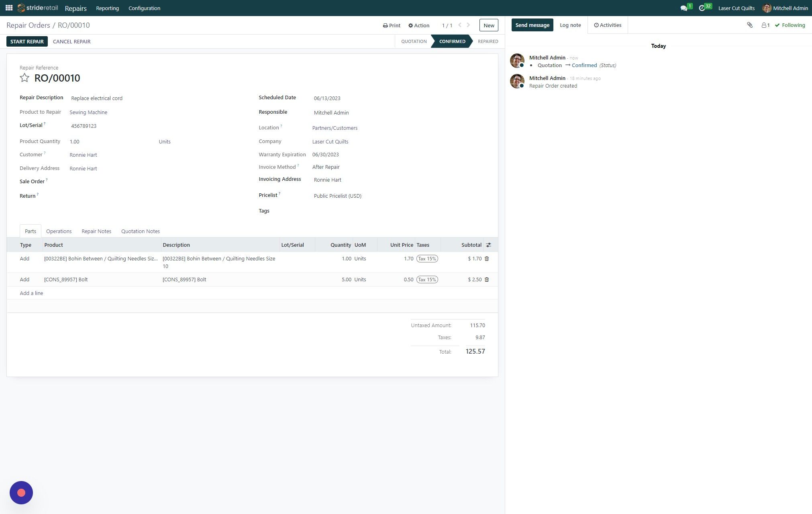The image size is (812, 514).
Task: Click Warranty Expiration 06/30/2023 date
Action: click(325, 154)
